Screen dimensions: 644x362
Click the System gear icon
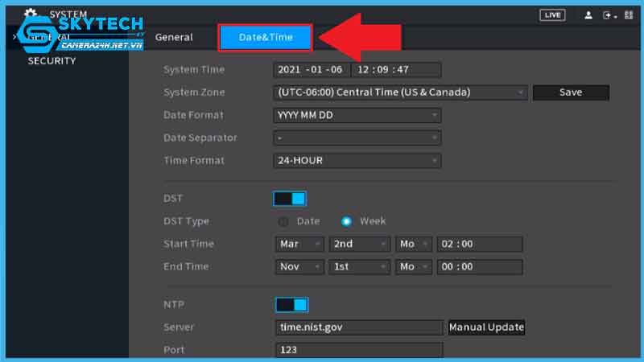click(x=31, y=14)
